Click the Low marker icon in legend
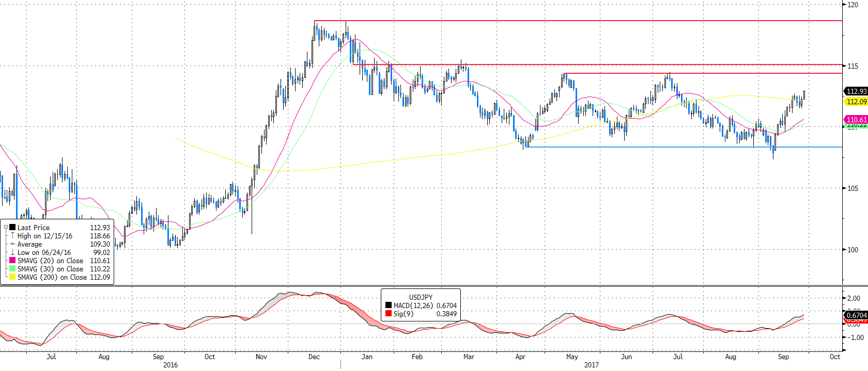This screenshot has height=371, width=868. click(x=12, y=252)
